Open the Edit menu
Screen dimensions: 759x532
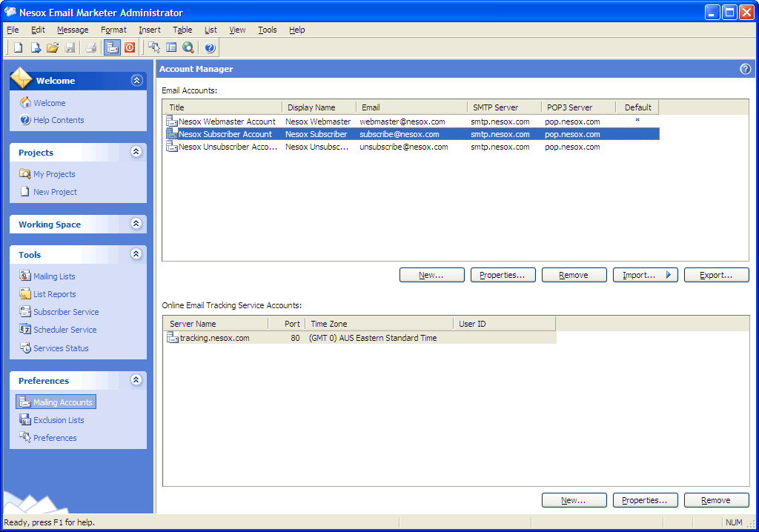[38, 30]
